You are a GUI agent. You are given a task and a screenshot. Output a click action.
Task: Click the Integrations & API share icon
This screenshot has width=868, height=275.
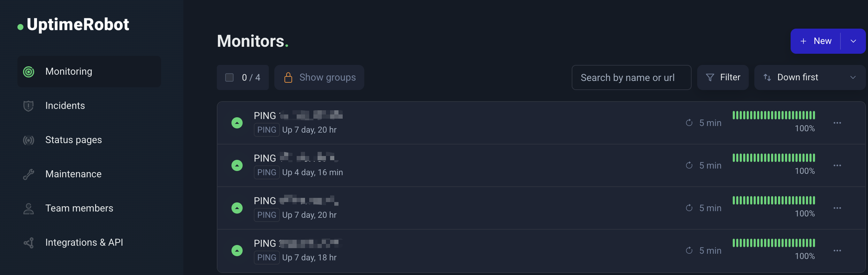(29, 243)
